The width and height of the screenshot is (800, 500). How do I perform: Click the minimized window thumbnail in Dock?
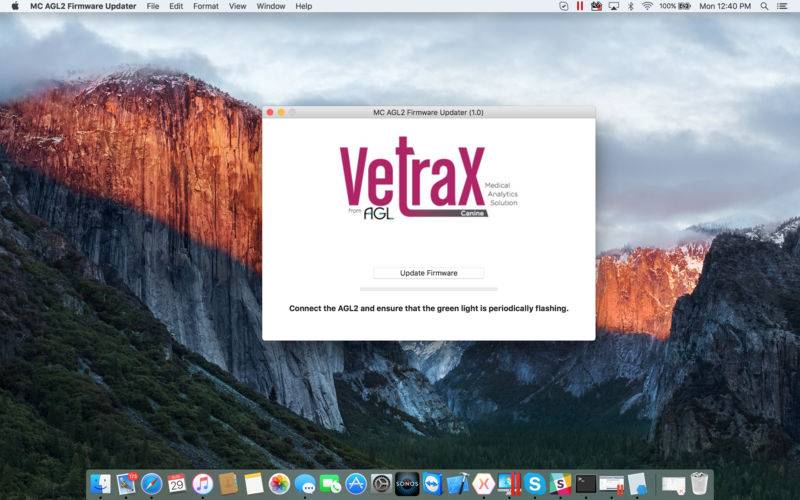(673, 484)
